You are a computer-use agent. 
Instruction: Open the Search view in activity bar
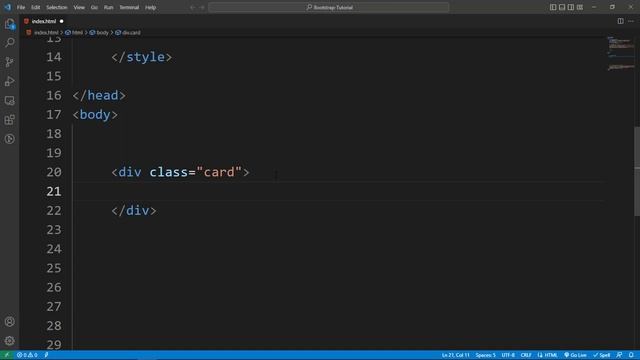click(x=10, y=42)
